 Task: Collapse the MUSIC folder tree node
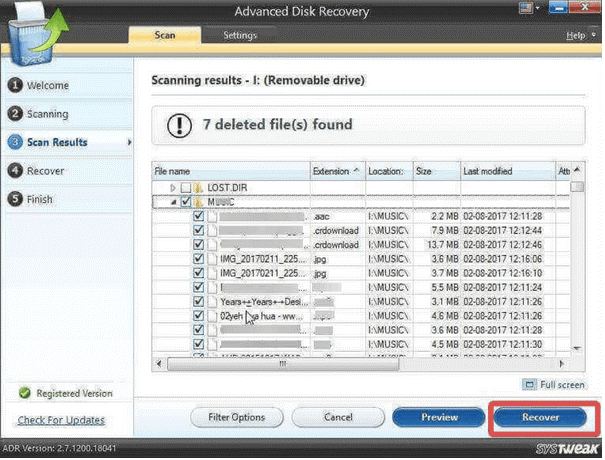tap(173, 202)
